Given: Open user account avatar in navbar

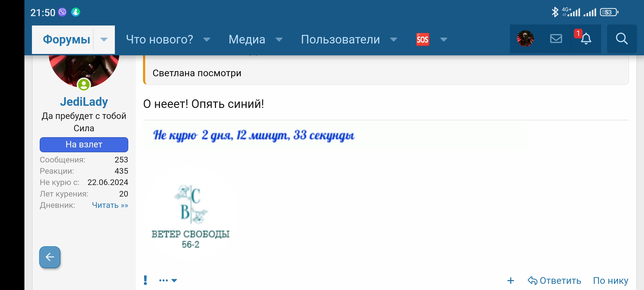Looking at the screenshot, I should pos(525,39).
